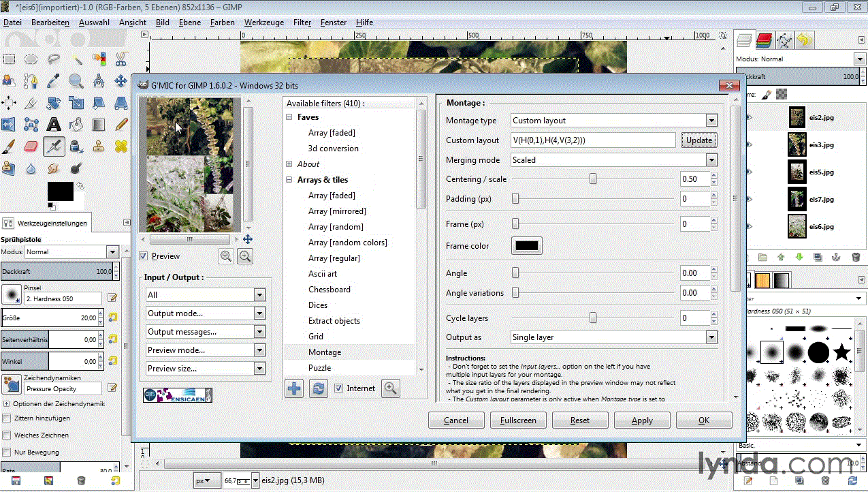Image resolution: width=868 pixels, height=492 pixels.
Task: Zoom out the G'MIC preview
Action: [226, 256]
